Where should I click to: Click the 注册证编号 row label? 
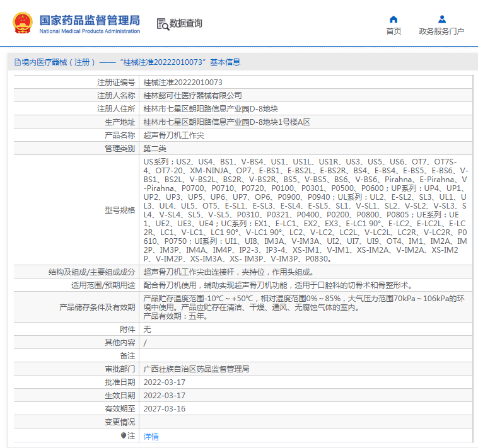click(x=116, y=83)
